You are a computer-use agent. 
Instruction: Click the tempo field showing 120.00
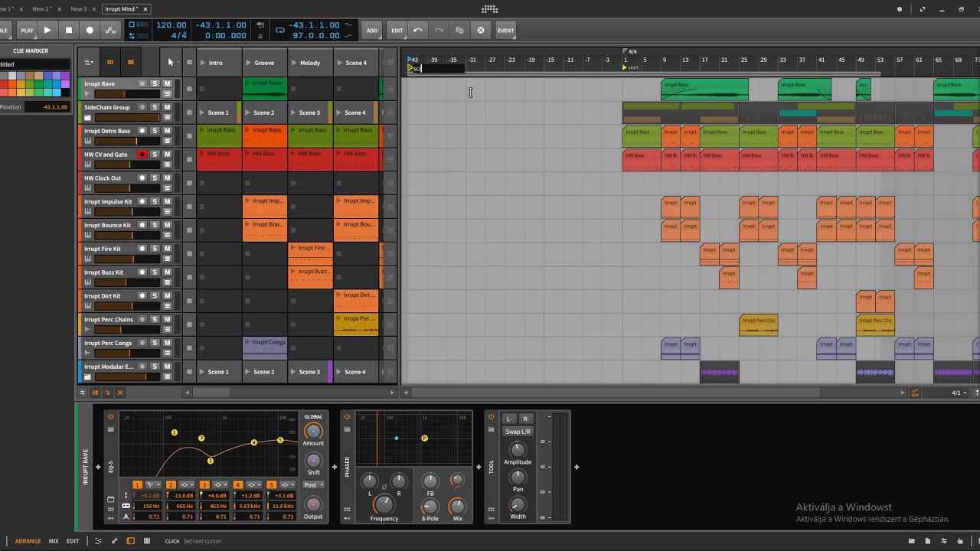tap(171, 25)
